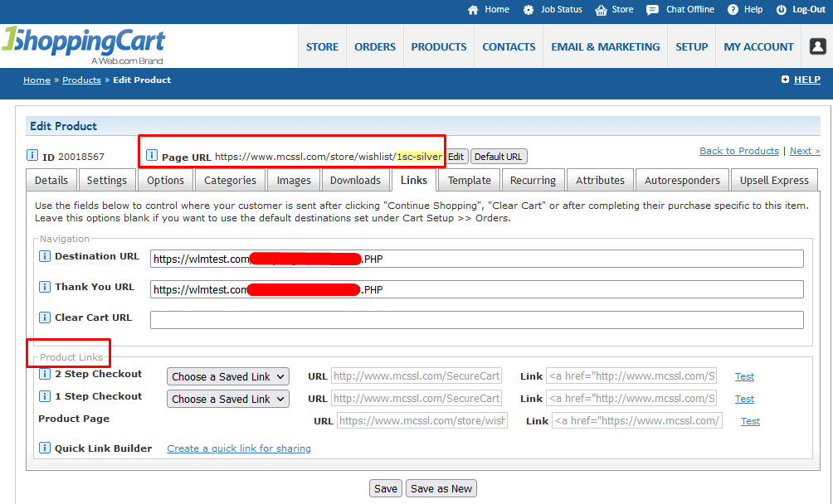Click into the Thank You URL field

point(476,289)
